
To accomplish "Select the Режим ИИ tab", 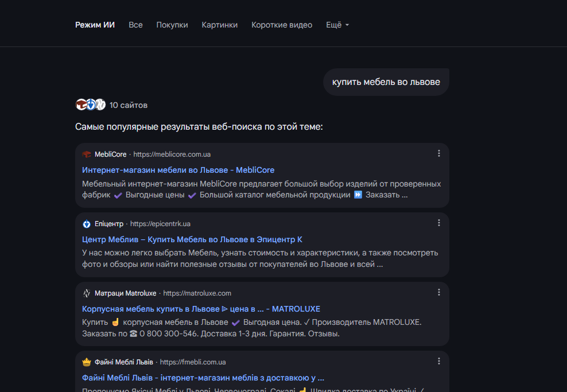I will (x=95, y=25).
